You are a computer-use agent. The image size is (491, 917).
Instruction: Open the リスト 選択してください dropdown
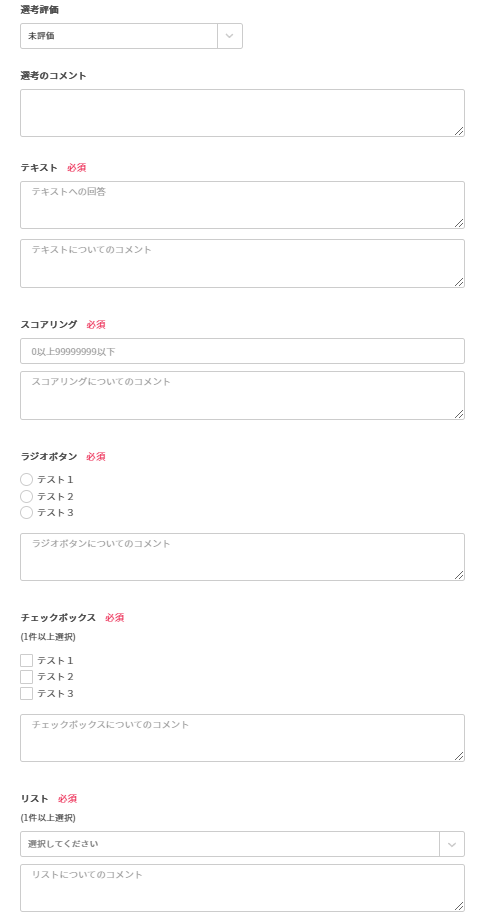tap(243, 844)
